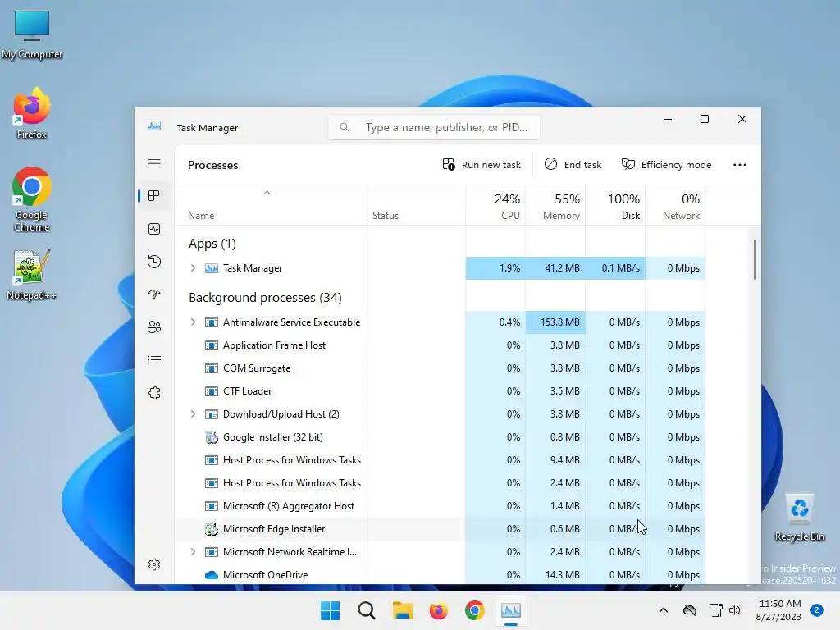This screenshot has width=840, height=630.
Task: Open the Users page in sidebar
Action: pos(154,327)
